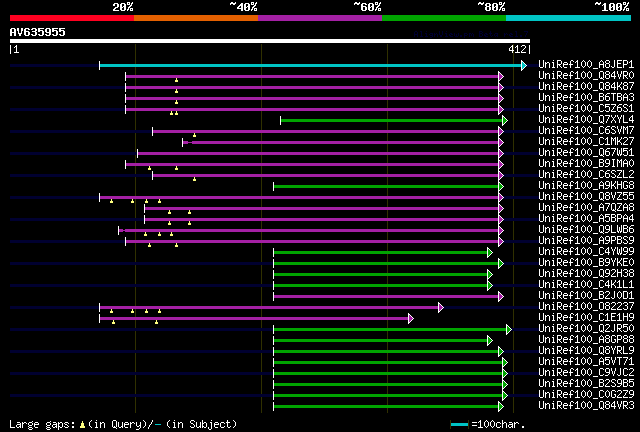
Task: Select the UniRef100_C1MK27 subject name
Action: click(586, 142)
